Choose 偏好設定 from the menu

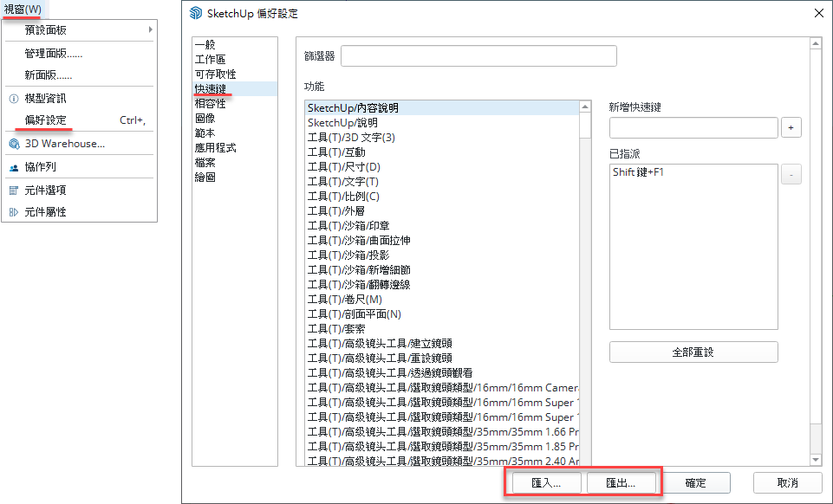(45, 120)
